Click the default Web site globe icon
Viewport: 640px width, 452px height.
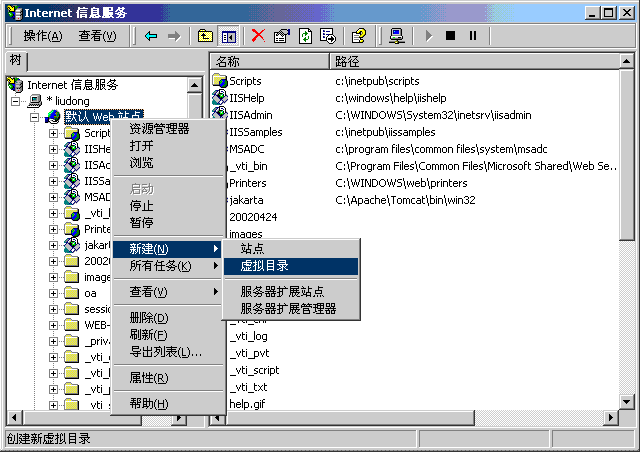[53, 117]
